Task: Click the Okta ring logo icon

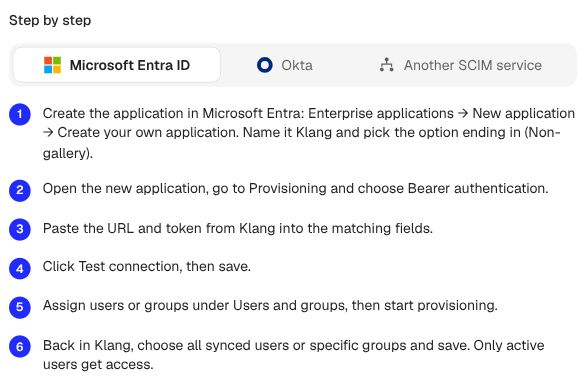Action: click(x=264, y=65)
